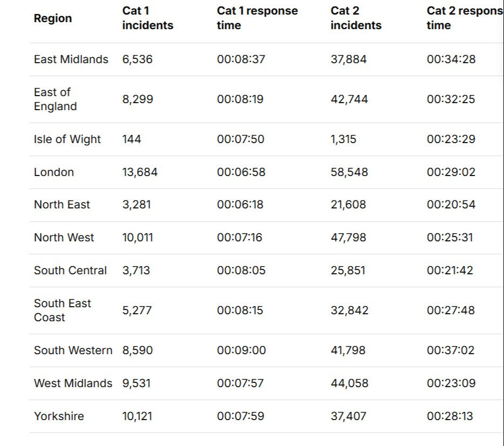
Task: Click the Yorkshire region cell
Action: [59, 416]
